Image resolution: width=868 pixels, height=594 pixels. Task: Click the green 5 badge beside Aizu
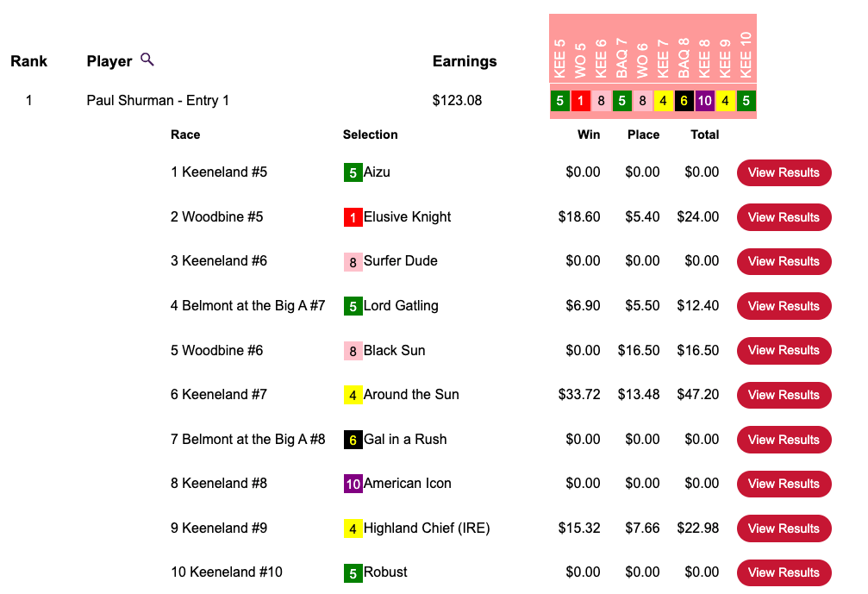pyautogui.click(x=353, y=172)
